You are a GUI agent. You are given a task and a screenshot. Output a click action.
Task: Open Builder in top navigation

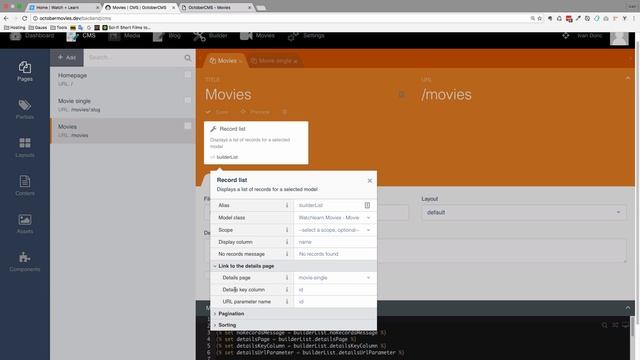pos(211,36)
